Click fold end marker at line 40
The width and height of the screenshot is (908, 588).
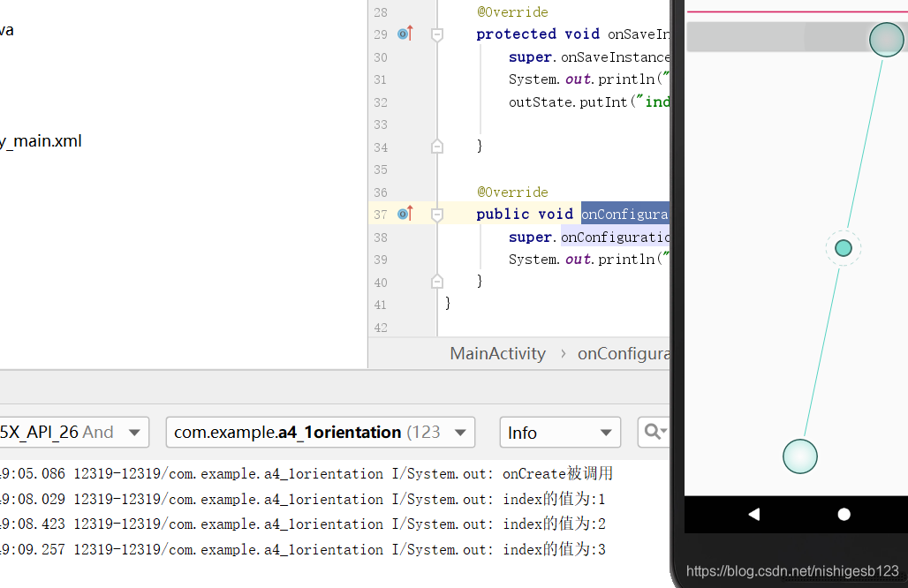pyautogui.click(x=437, y=282)
